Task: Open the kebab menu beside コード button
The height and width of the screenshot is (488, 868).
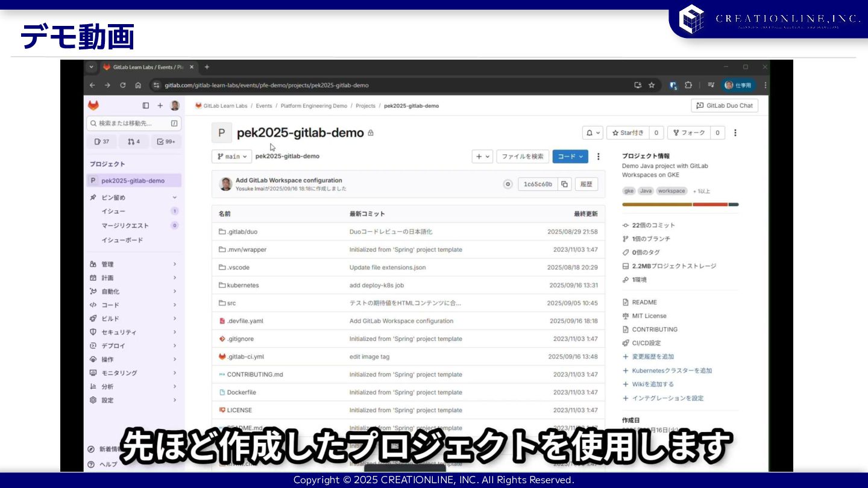Action: click(598, 156)
